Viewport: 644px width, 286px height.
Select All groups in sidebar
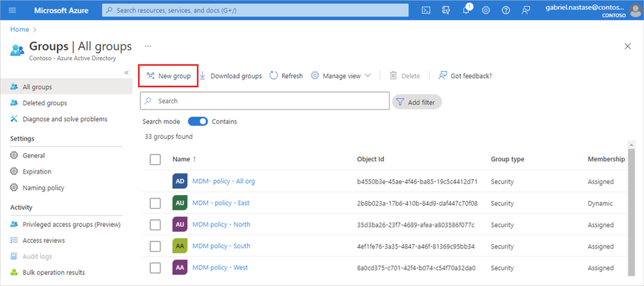[x=66, y=87]
